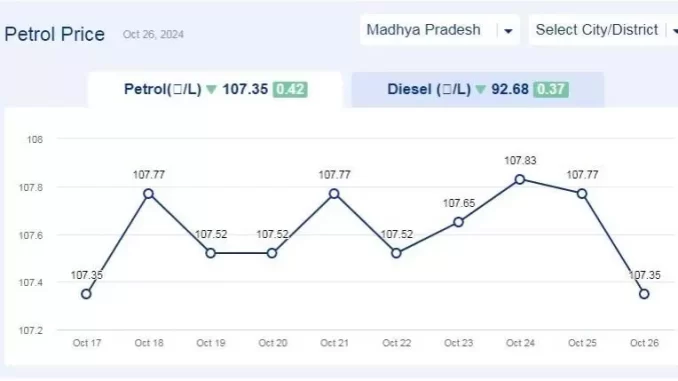
Task: Click the green 0.42 change badge
Action: point(290,90)
